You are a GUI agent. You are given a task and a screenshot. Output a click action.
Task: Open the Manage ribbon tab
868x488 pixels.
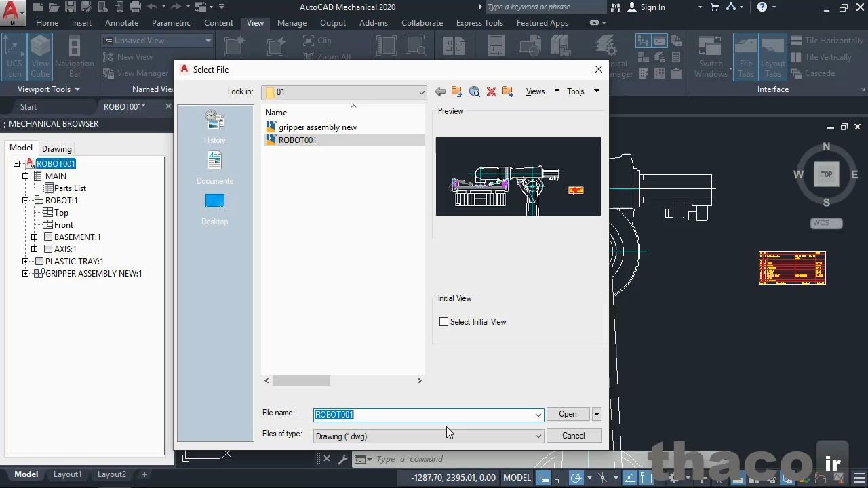pyautogui.click(x=292, y=23)
